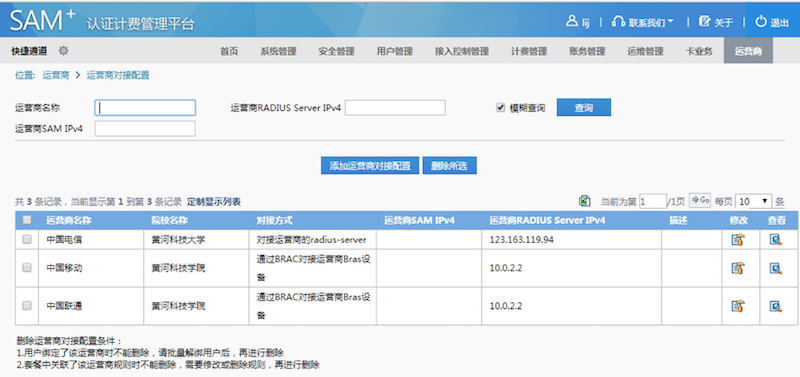Click the view icon for 中国联通 row
This screenshot has width=800, height=377.
click(x=776, y=306)
